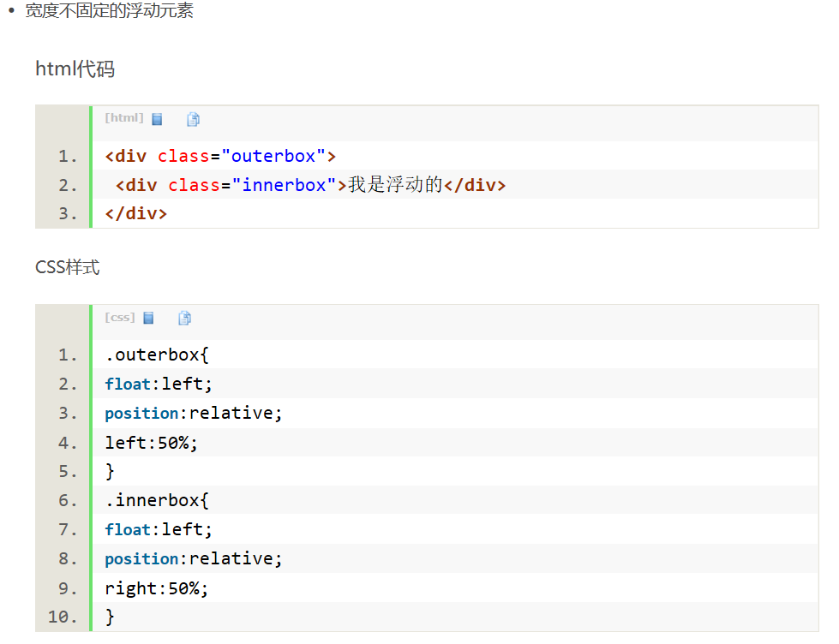Click closing brace on css line 10
This screenshot has height=644, width=839.
click(110, 617)
